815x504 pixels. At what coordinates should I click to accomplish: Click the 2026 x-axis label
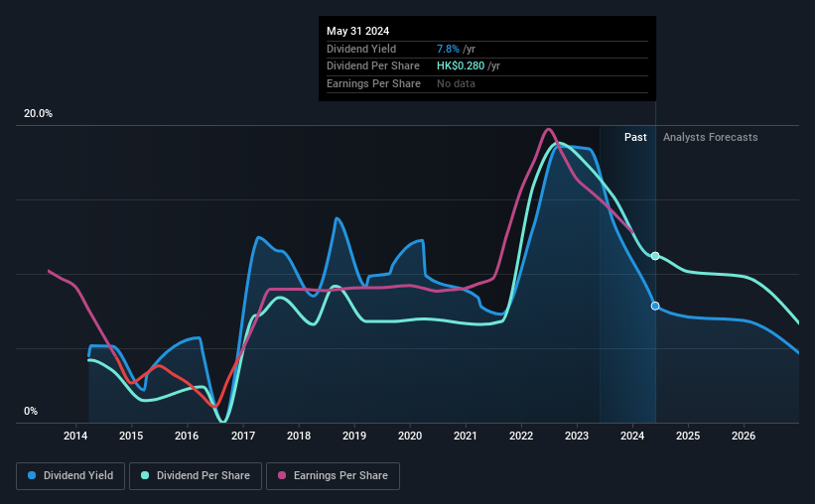[x=744, y=436]
